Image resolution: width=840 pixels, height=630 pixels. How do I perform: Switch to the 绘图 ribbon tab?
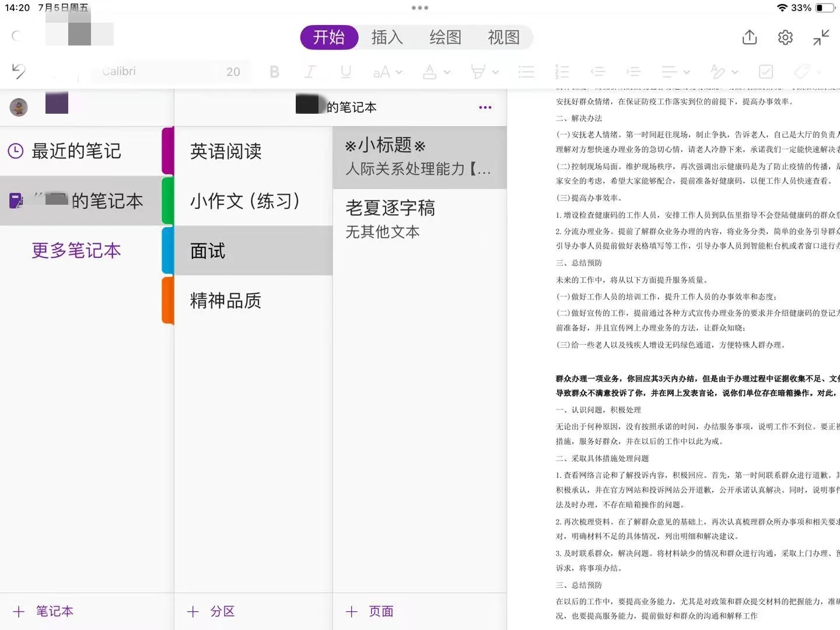tap(444, 37)
